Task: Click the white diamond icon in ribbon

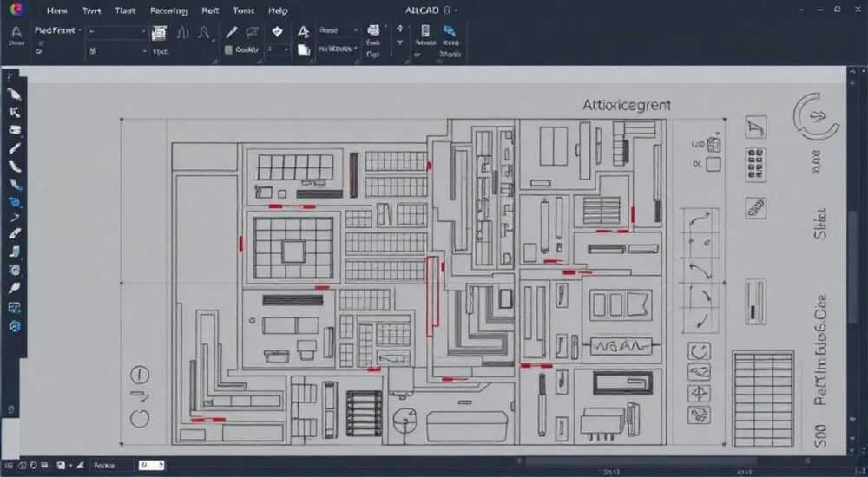Action: click(278, 31)
